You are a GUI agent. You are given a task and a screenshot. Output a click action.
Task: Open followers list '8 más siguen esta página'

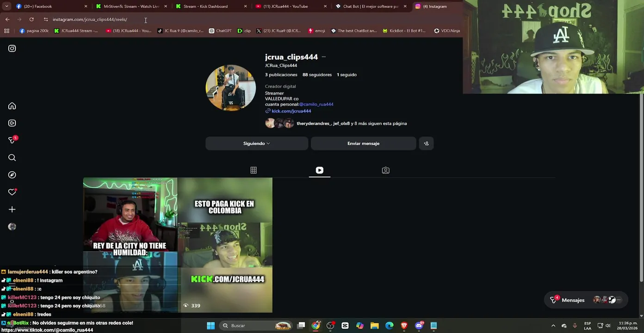pos(352,123)
